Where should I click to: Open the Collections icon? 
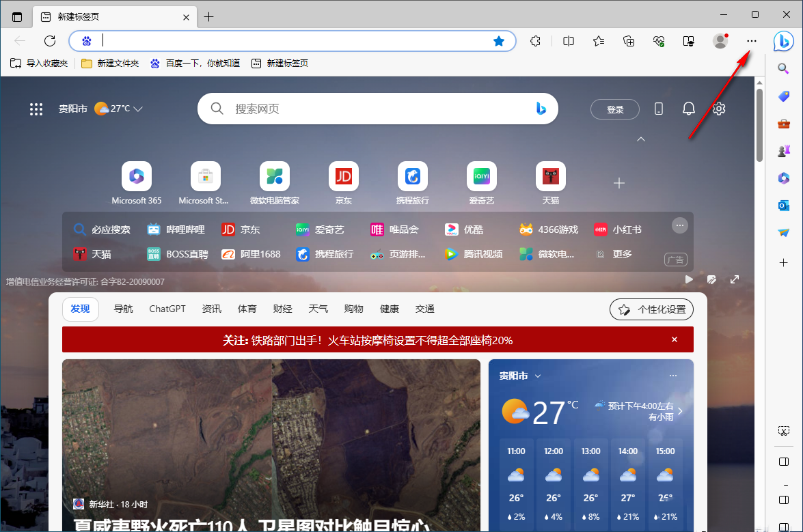pyautogui.click(x=629, y=41)
